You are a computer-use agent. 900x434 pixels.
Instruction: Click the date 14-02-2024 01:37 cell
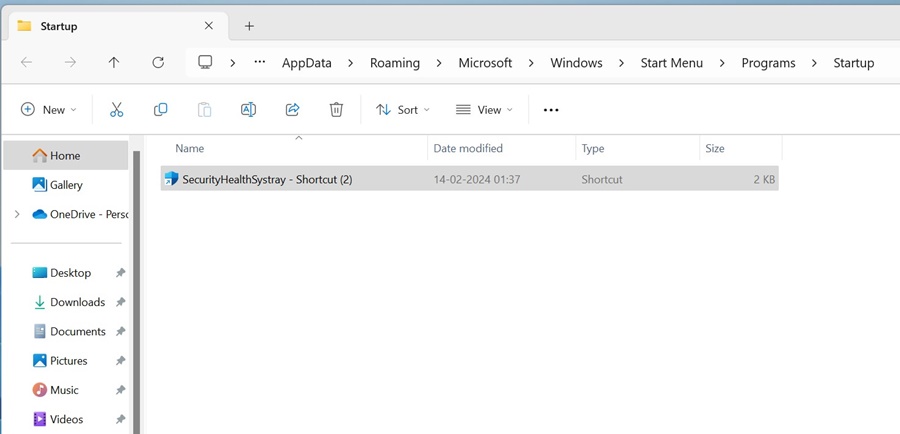[x=477, y=179]
